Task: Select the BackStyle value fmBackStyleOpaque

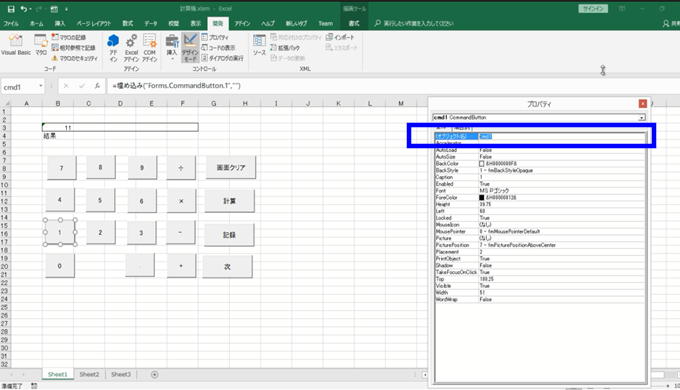Action: pos(506,170)
